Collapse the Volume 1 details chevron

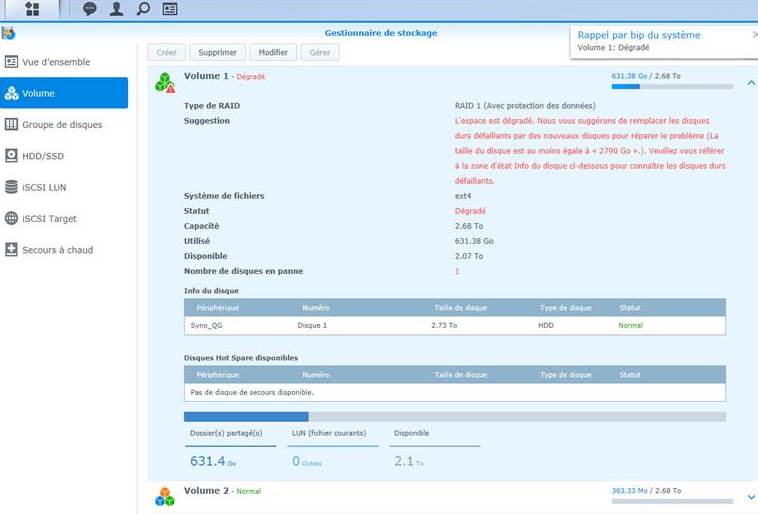(751, 84)
